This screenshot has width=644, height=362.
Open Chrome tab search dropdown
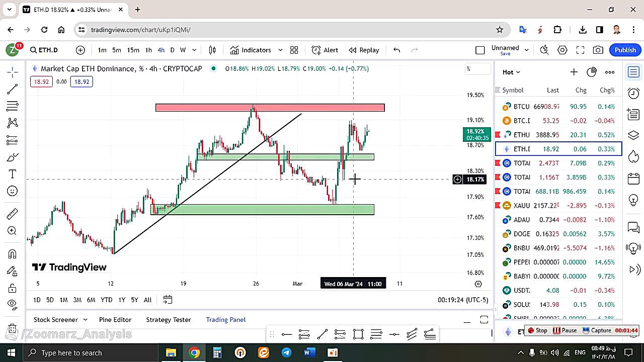pos(9,10)
